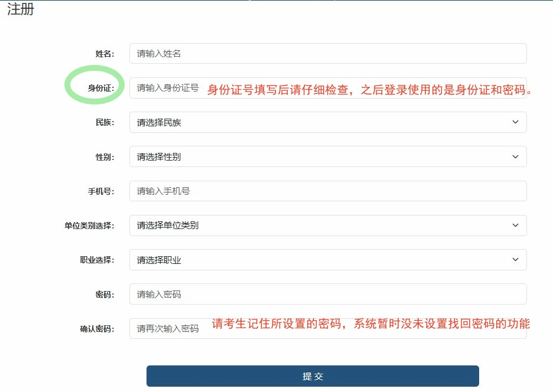
Task: Click the 注册 page heading
Action: 21,10
